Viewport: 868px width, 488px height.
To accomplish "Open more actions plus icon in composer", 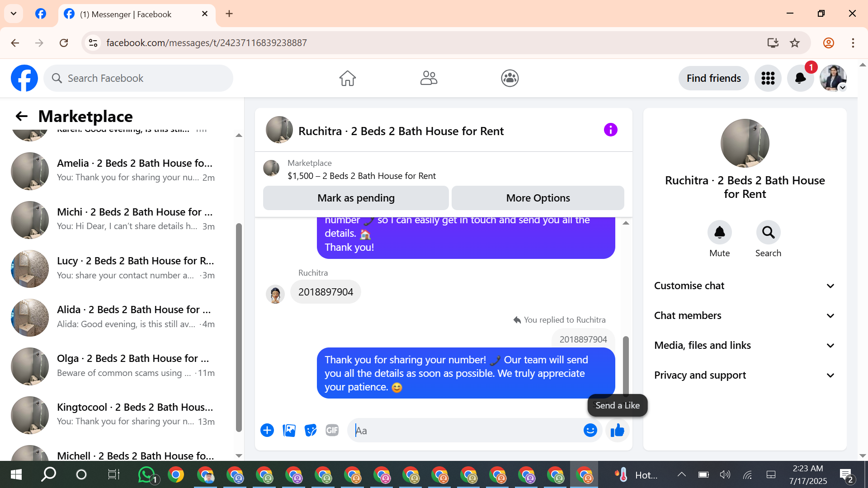I will tap(267, 430).
